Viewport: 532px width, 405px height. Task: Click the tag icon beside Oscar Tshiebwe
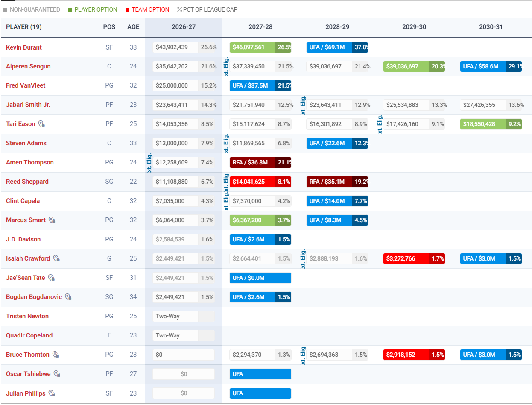[57, 374]
